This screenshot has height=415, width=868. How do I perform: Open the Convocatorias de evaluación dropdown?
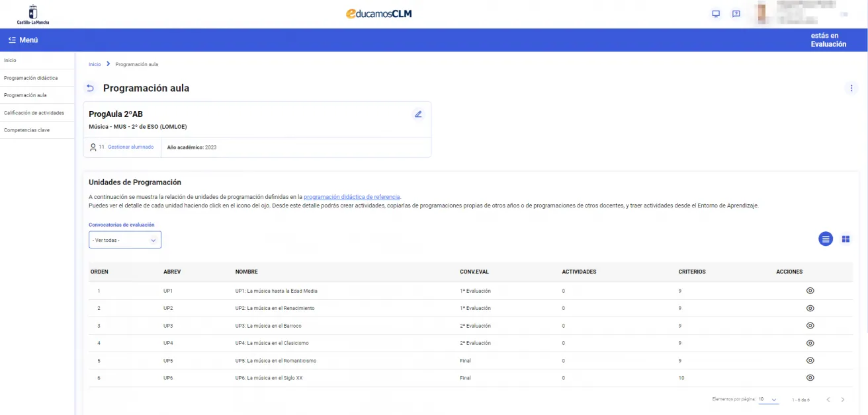pos(125,240)
